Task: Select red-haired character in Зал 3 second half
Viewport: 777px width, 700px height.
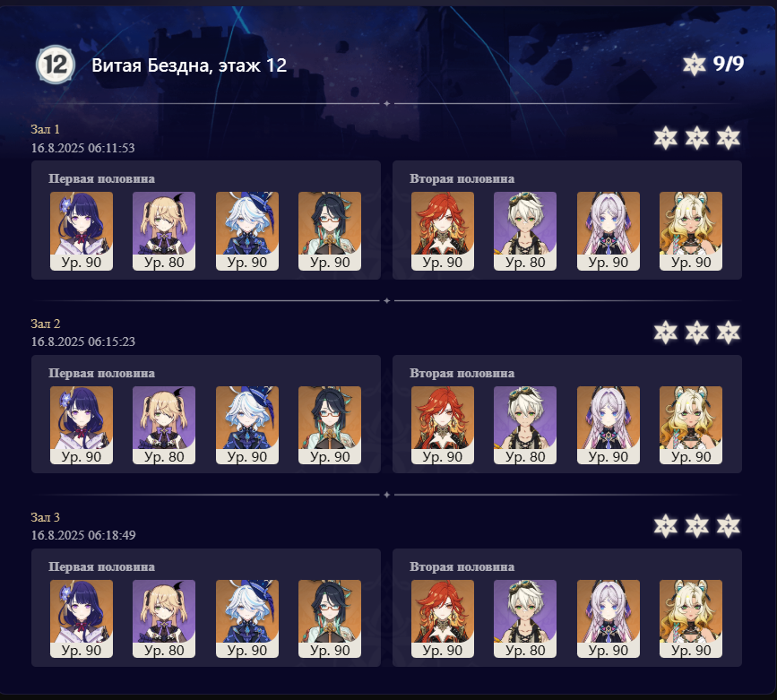Action: (x=443, y=619)
